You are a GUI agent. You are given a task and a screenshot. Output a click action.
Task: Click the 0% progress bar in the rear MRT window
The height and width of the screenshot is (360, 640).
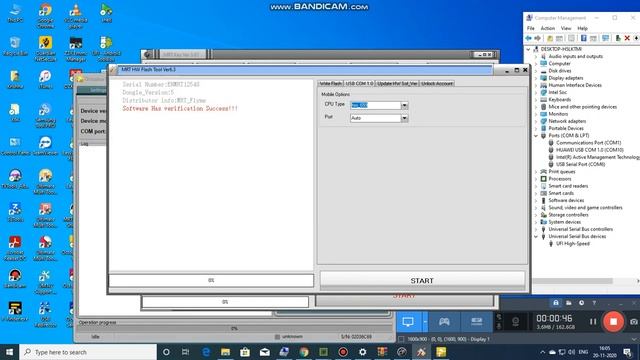(225, 302)
